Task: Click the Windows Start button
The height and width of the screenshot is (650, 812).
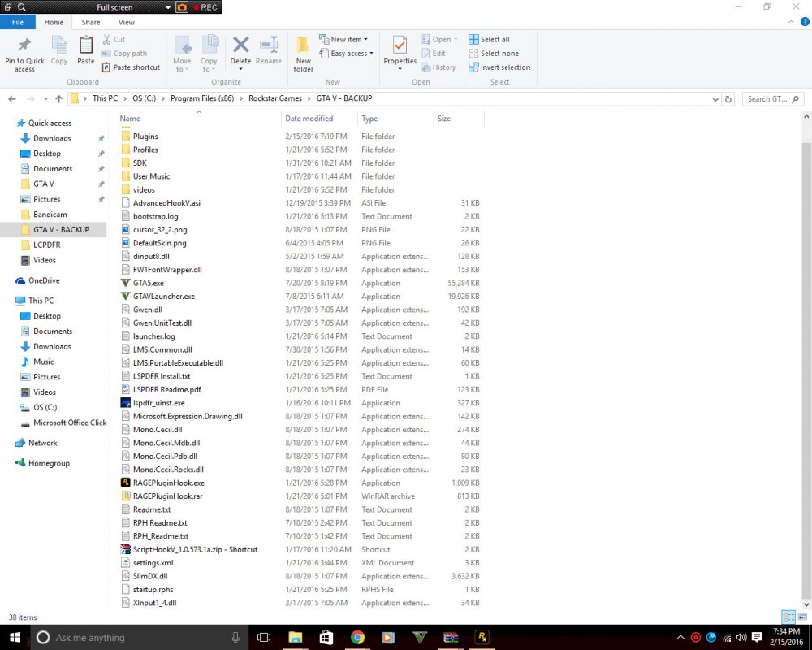Action: coord(15,638)
